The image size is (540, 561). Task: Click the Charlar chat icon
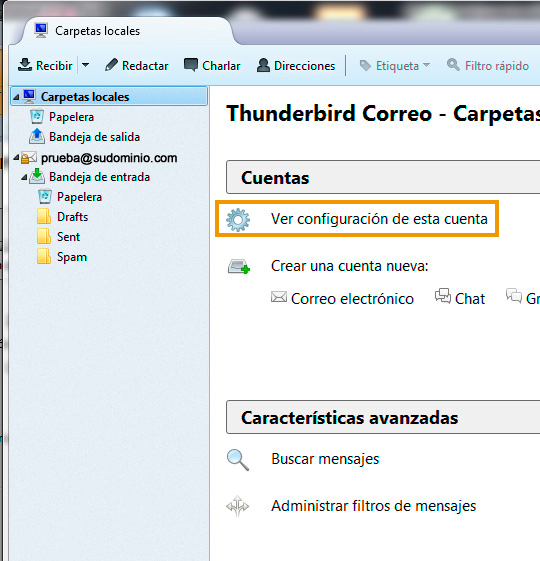[191, 65]
